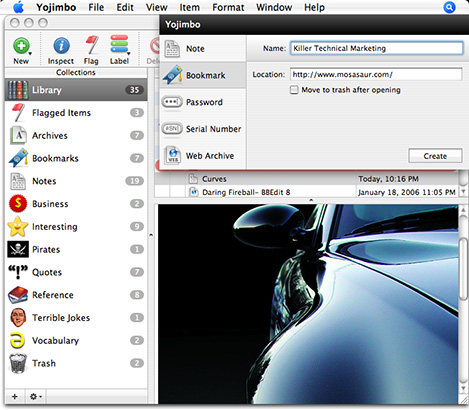Open Spotlight search in menu bar

[449, 7]
